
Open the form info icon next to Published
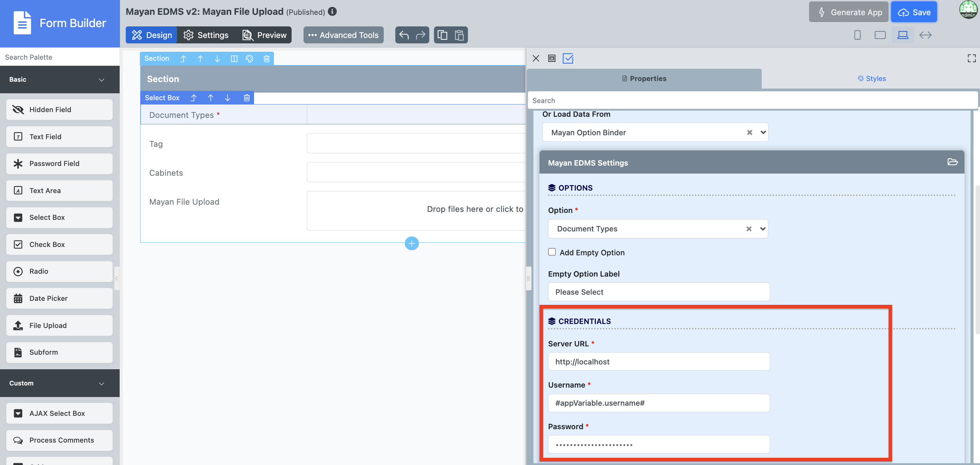point(332,12)
